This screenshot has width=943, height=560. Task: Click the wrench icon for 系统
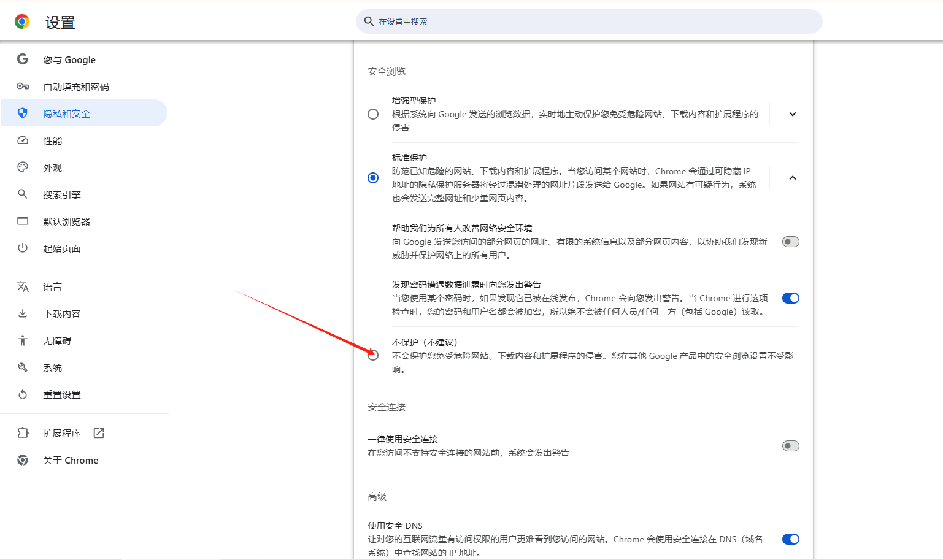click(x=23, y=367)
